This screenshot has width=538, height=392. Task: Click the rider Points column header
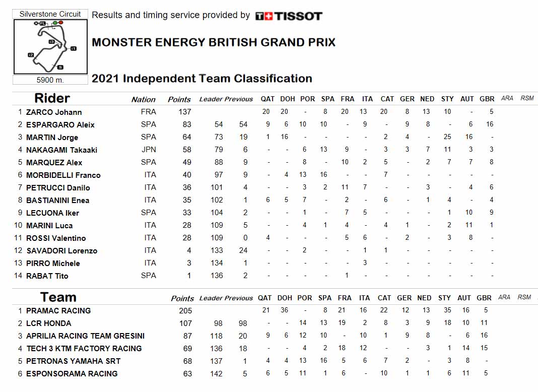click(179, 100)
